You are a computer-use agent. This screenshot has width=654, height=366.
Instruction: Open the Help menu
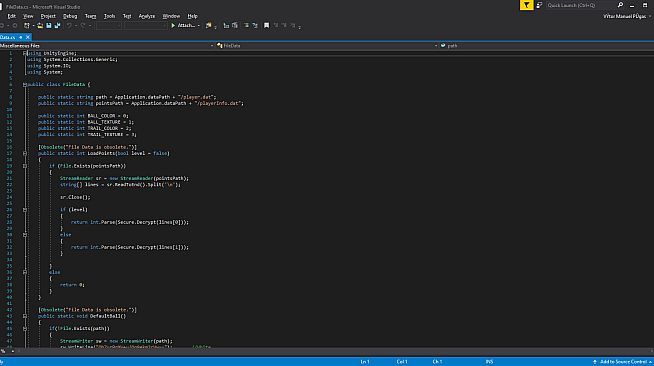pos(192,16)
